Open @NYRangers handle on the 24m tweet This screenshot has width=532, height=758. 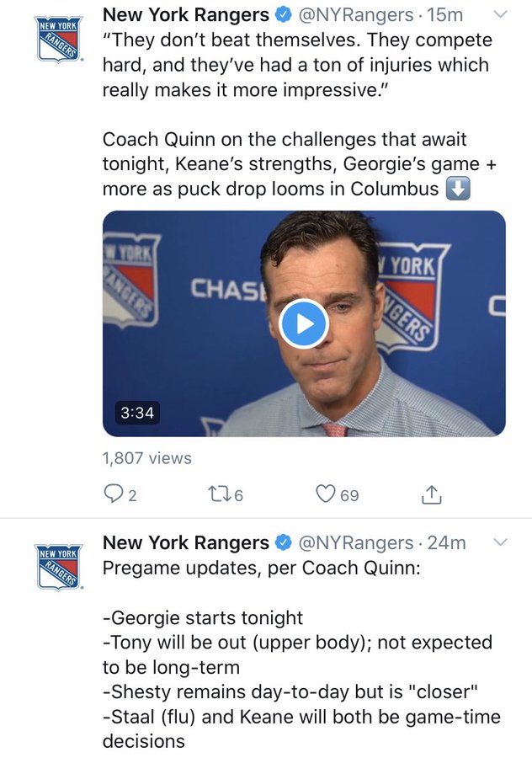356,542
